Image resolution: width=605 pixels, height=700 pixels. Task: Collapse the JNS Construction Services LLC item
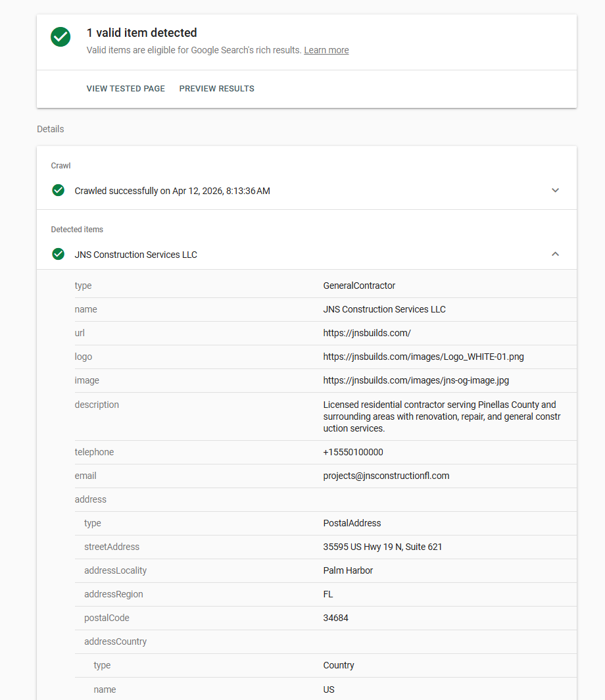tap(555, 253)
